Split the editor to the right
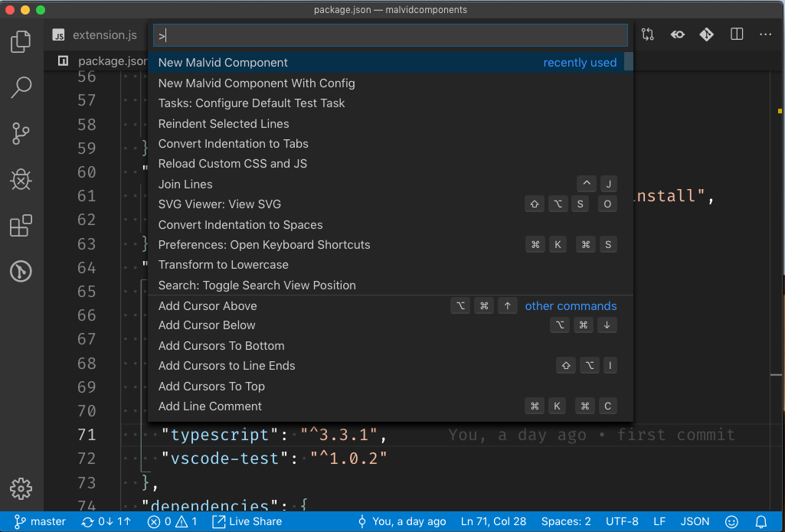Screen dimensions: 785x532 pyautogui.click(x=737, y=34)
